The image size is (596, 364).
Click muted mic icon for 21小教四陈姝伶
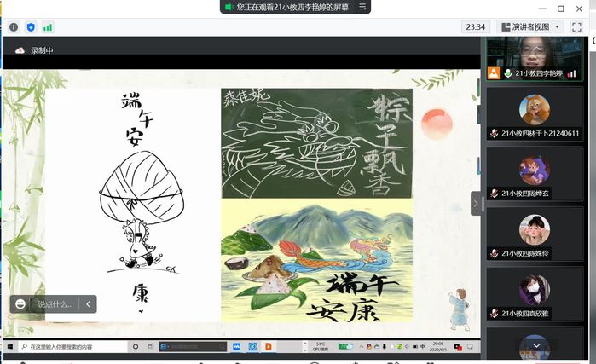point(494,253)
